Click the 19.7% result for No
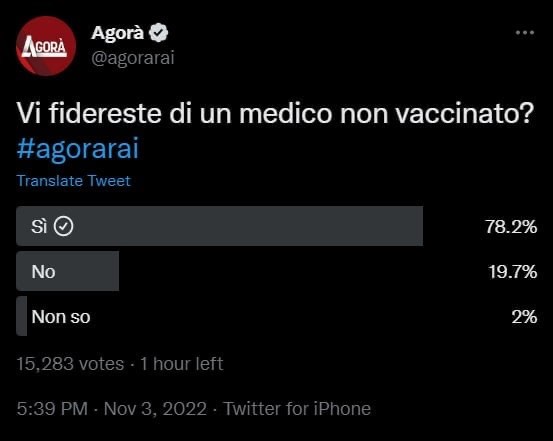This screenshot has width=553, height=441. pyautogui.click(x=513, y=272)
